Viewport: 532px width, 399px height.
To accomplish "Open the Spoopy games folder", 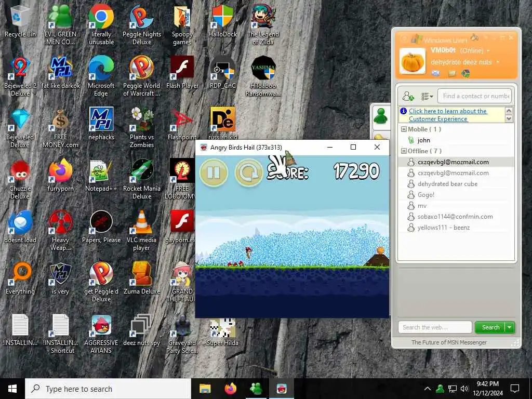I will pyautogui.click(x=182, y=25).
